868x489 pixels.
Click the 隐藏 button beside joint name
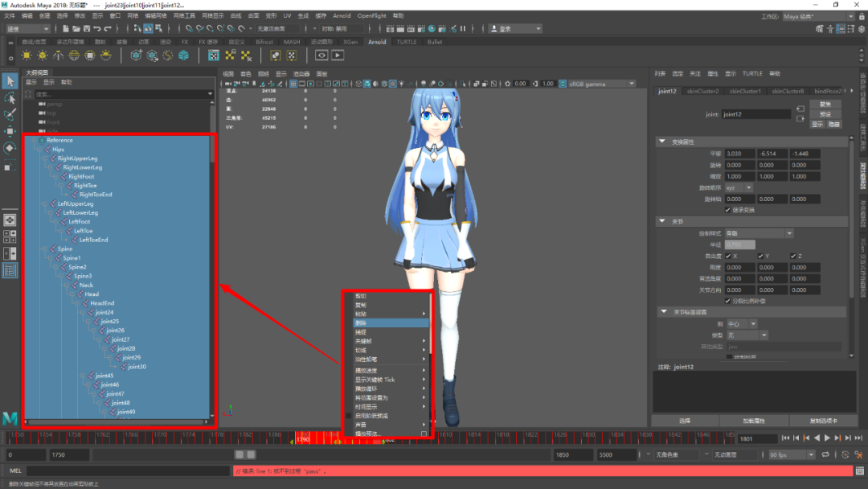pos(833,124)
